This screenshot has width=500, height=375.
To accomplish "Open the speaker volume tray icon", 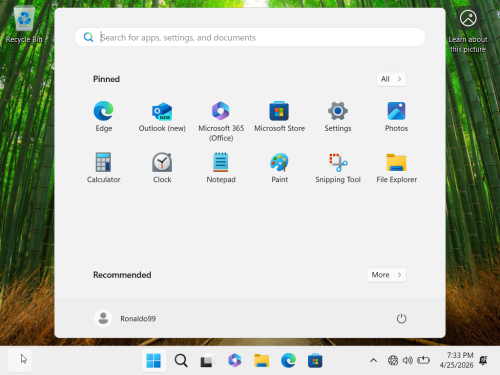I will pyautogui.click(x=407, y=360).
